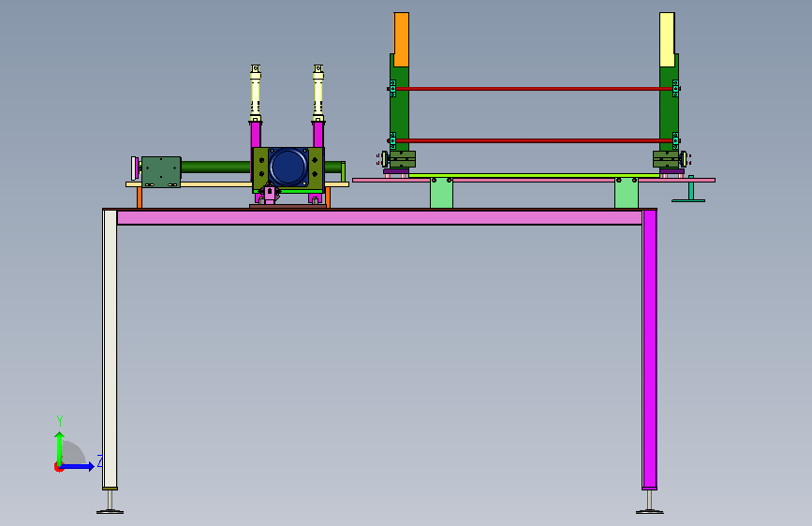Screen dimensions: 812x526
Task: Select the right light green support block
Action: click(x=626, y=193)
